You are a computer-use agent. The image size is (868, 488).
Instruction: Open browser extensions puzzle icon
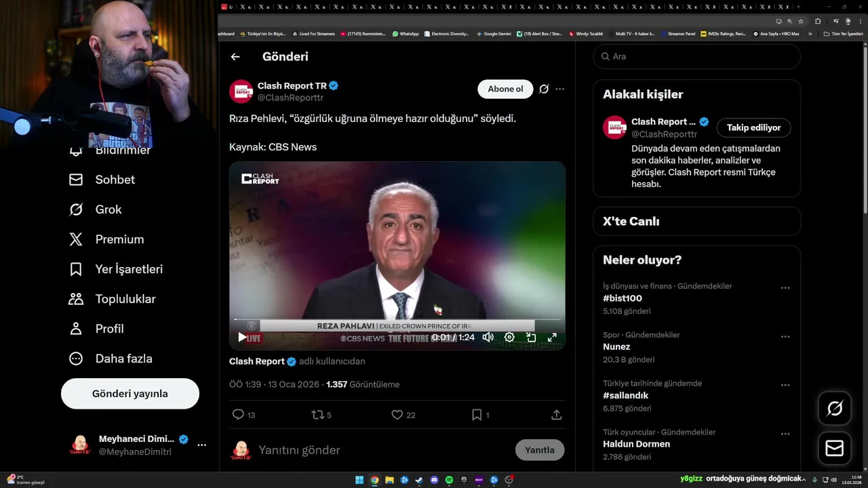818,21
